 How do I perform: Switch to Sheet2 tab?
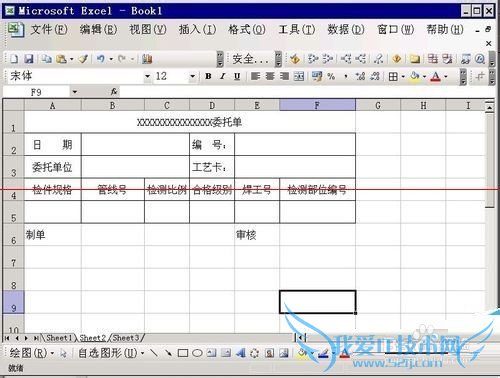coord(92,338)
